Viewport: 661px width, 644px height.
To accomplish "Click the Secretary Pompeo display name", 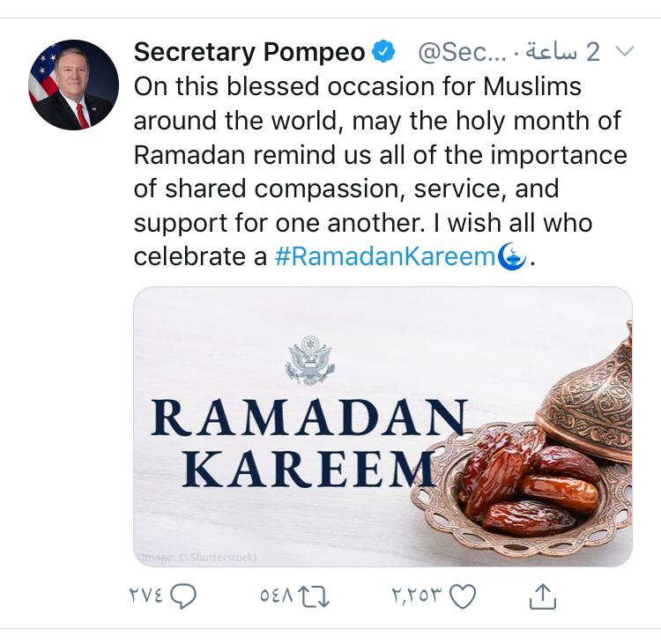I will (249, 53).
